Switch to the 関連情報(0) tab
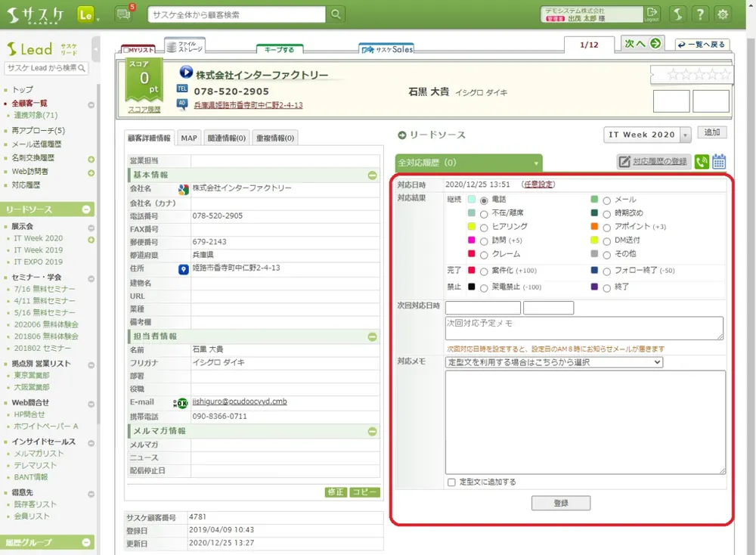 [227, 138]
